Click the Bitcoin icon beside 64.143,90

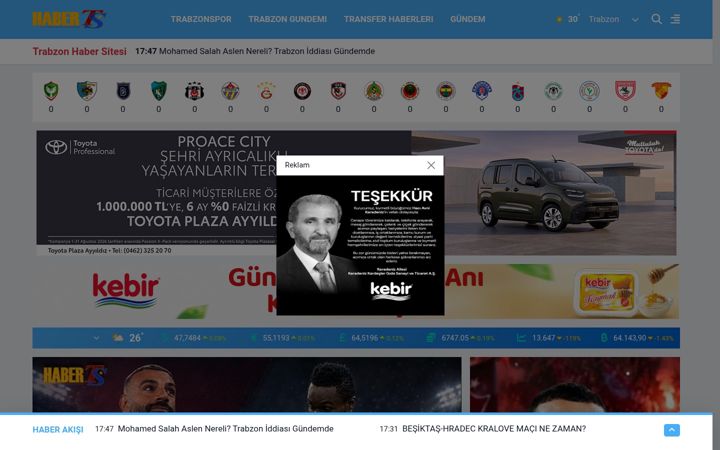coord(604,338)
